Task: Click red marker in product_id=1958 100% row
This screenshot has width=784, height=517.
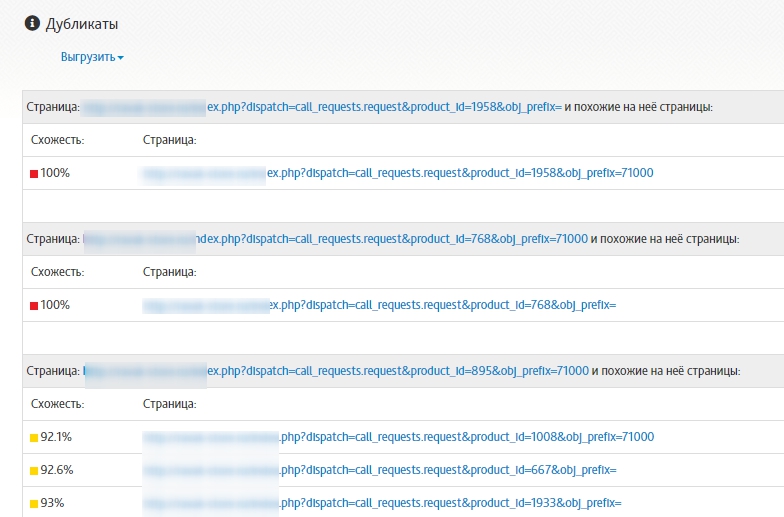Action: pyautogui.click(x=34, y=174)
